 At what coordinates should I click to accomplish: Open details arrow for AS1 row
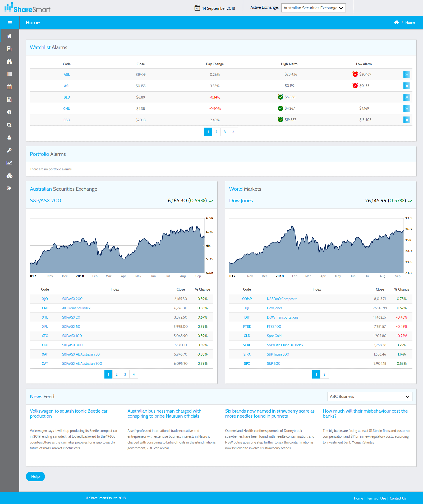(407, 86)
